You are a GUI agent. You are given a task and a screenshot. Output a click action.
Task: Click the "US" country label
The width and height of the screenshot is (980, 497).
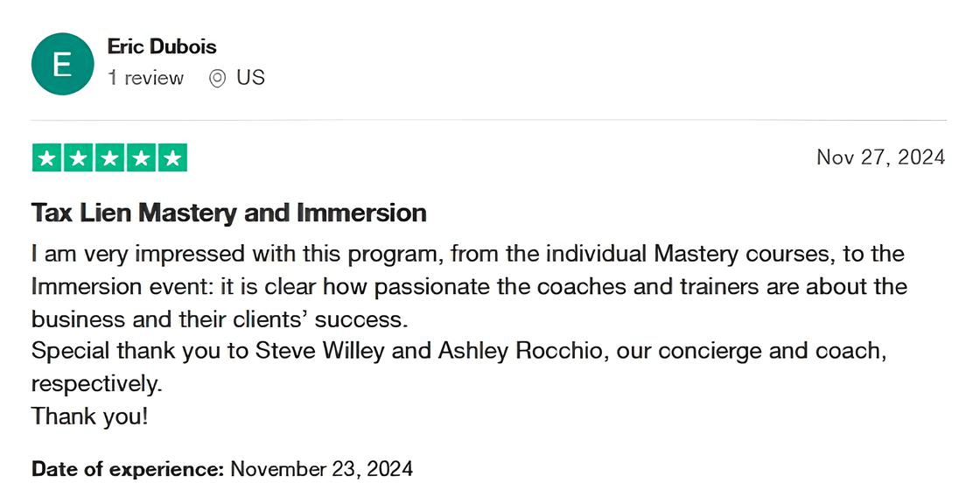pyautogui.click(x=250, y=78)
